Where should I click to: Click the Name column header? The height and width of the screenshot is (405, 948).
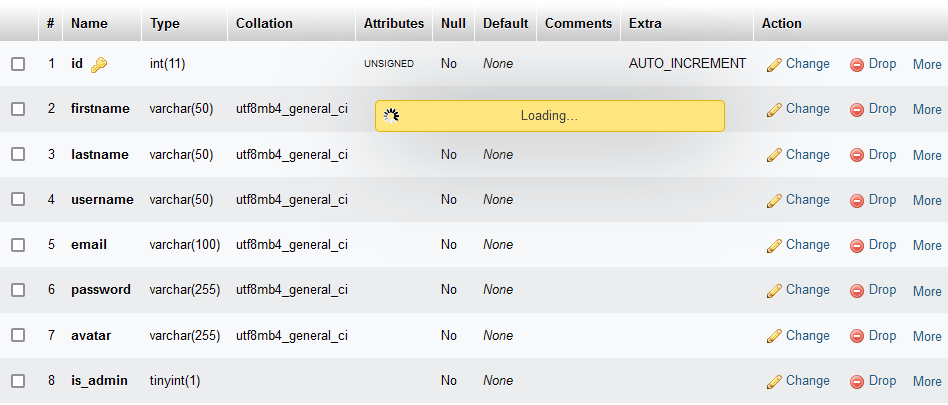[89, 23]
